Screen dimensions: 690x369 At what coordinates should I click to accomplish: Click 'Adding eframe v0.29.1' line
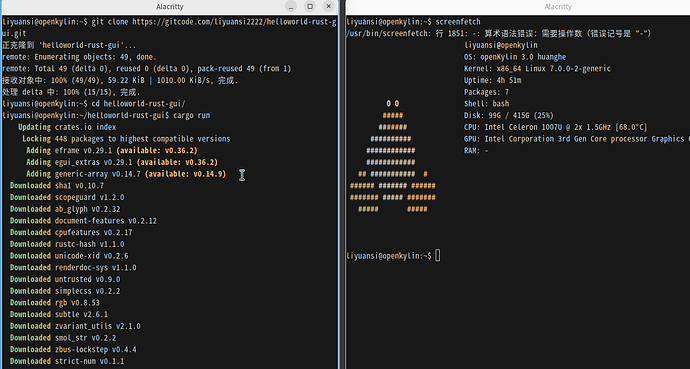(112, 150)
